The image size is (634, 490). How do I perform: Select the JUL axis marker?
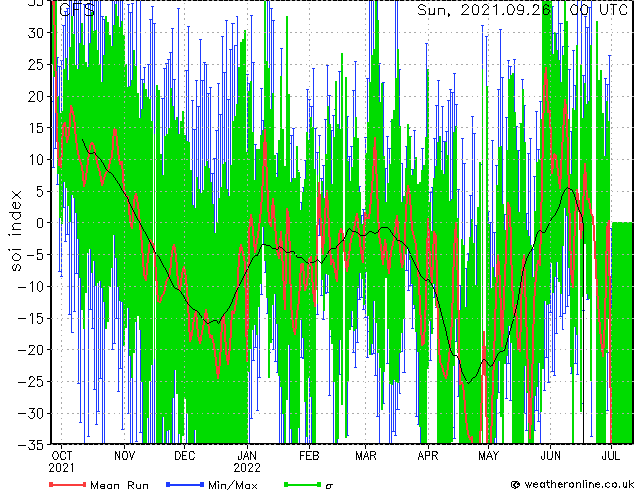click(x=611, y=456)
